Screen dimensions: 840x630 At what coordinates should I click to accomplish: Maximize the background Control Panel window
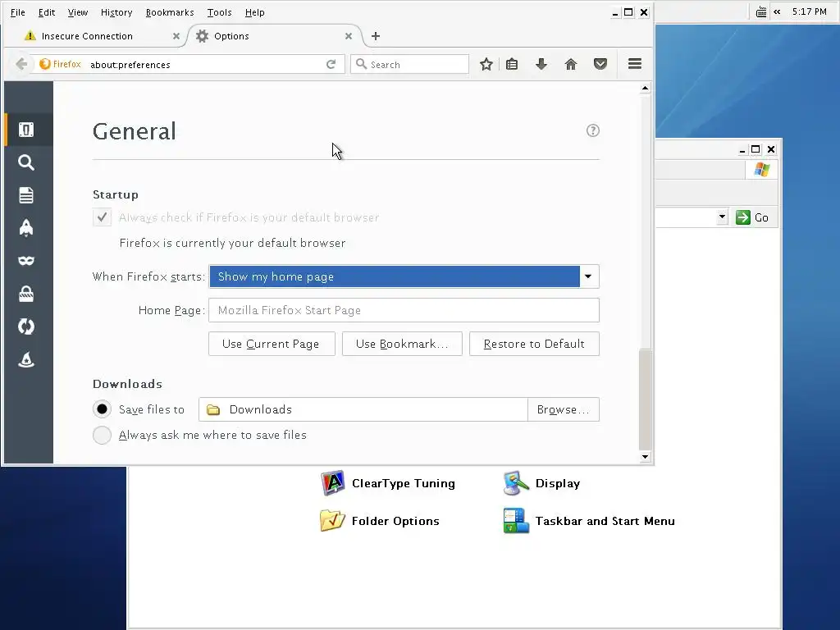pyautogui.click(x=756, y=149)
